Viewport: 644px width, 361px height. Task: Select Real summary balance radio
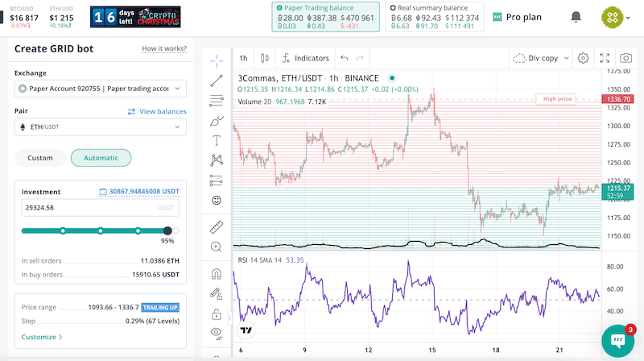393,8
